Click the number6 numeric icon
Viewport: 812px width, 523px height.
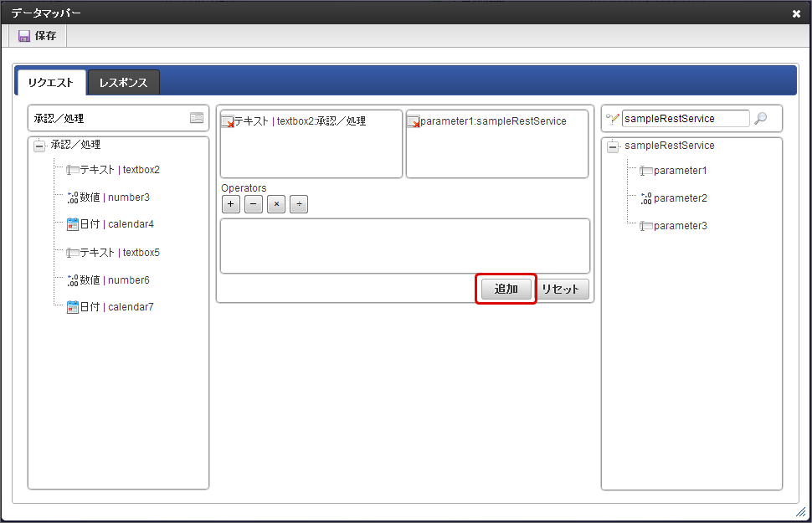click(x=73, y=280)
